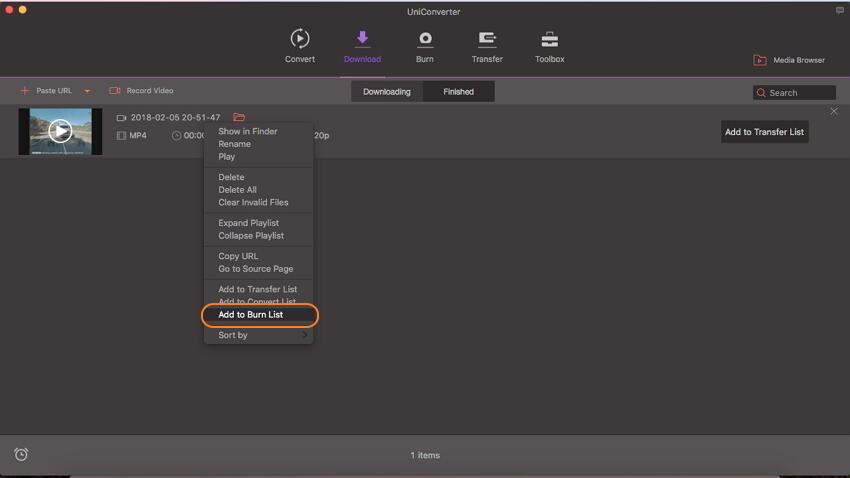Select Go to Source Page menu entry
The height and width of the screenshot is (478, 850).
click(255, 269)
